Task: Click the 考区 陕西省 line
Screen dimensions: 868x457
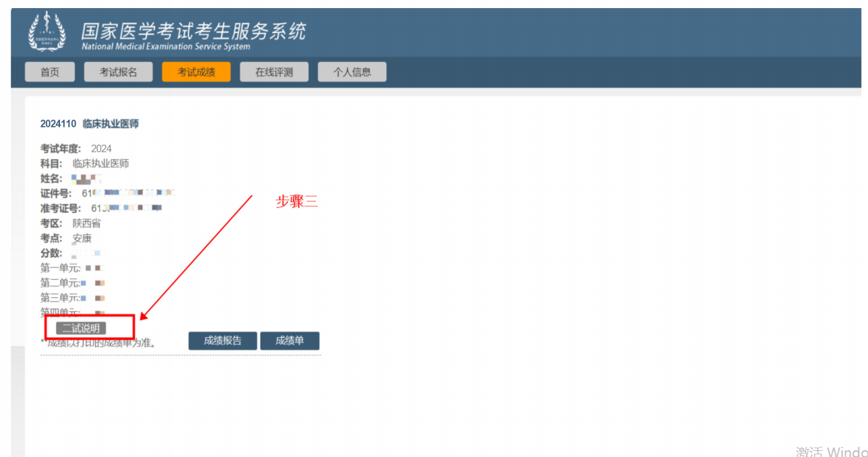Action: point(71,223)
